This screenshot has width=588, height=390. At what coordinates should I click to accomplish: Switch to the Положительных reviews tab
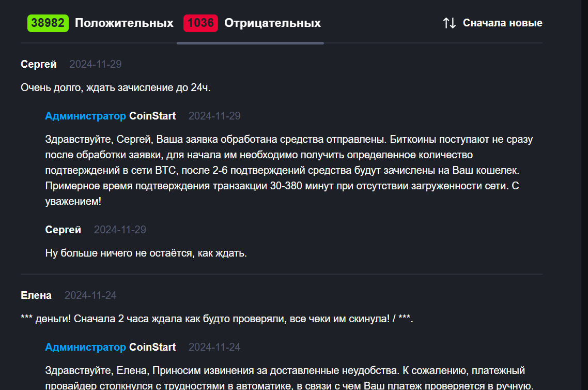tap(124, 23)
